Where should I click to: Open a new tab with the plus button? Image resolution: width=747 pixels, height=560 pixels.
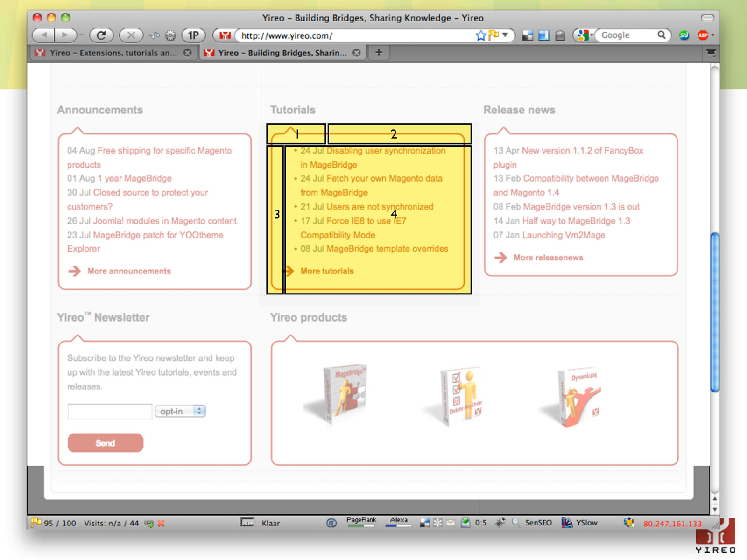[379, 52]
